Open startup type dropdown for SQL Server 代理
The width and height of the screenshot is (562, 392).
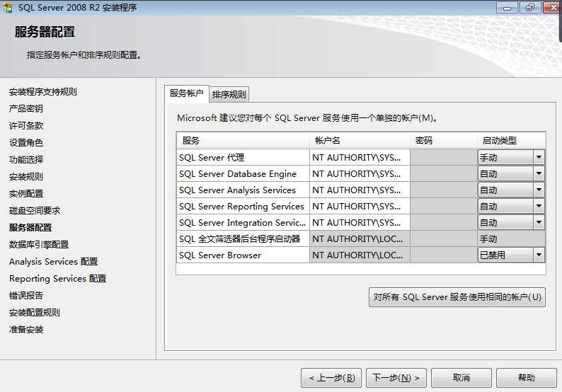(x=539, y=157)
